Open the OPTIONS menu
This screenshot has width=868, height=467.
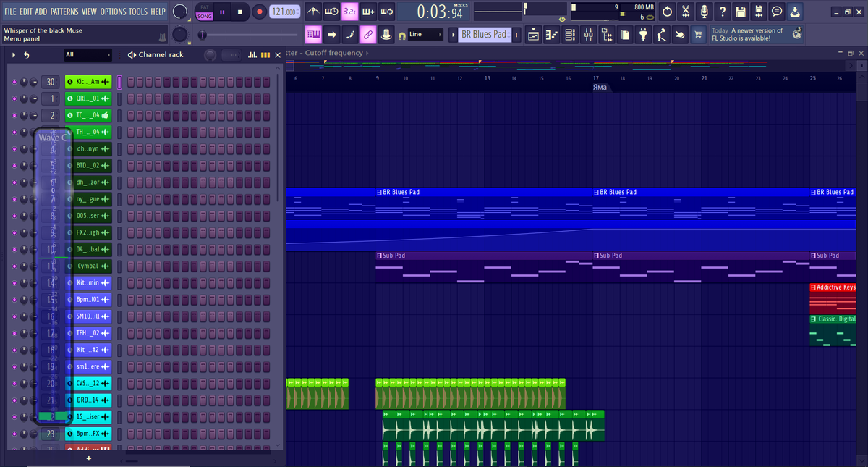(113, 12)
